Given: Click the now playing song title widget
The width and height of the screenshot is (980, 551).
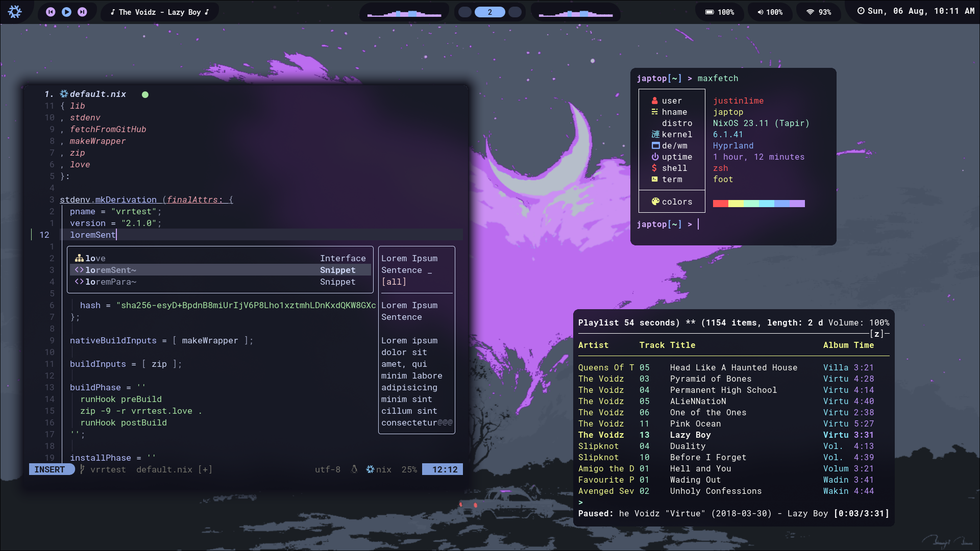Looking at the screenshot, I should [159, 12].
